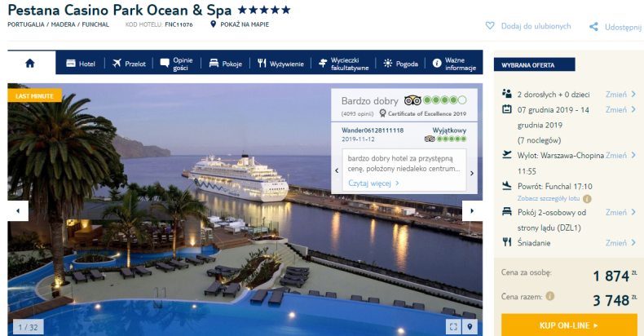Show the previous gallery photo

pos(18,210)
